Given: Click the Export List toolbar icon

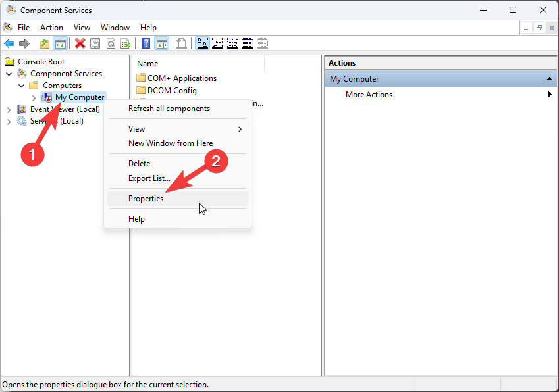Looking at the screenshot, I should point(125,43).
